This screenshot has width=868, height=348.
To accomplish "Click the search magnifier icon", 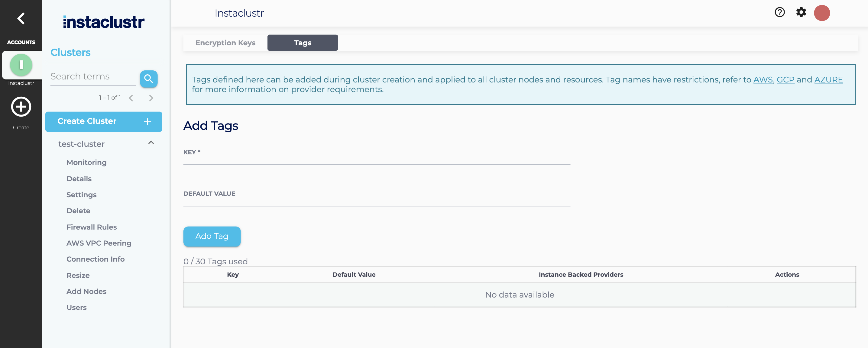I will (149, 78).
